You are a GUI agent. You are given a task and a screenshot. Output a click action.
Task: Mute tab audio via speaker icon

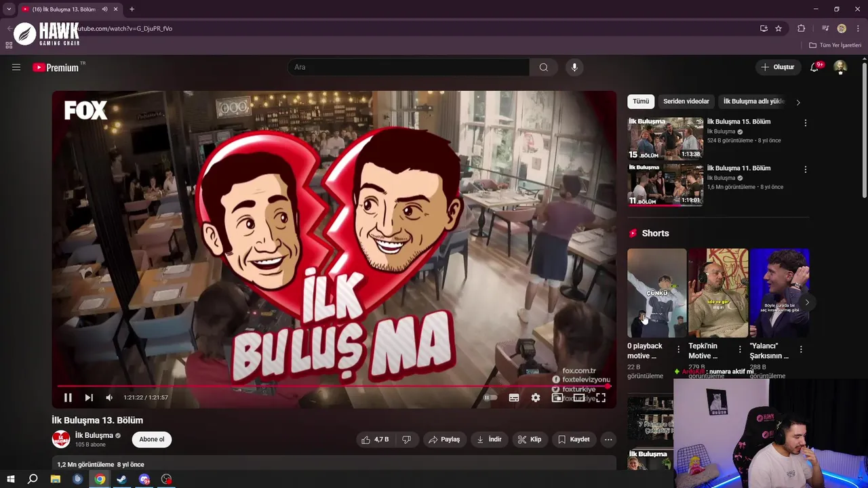coord(104,9)
